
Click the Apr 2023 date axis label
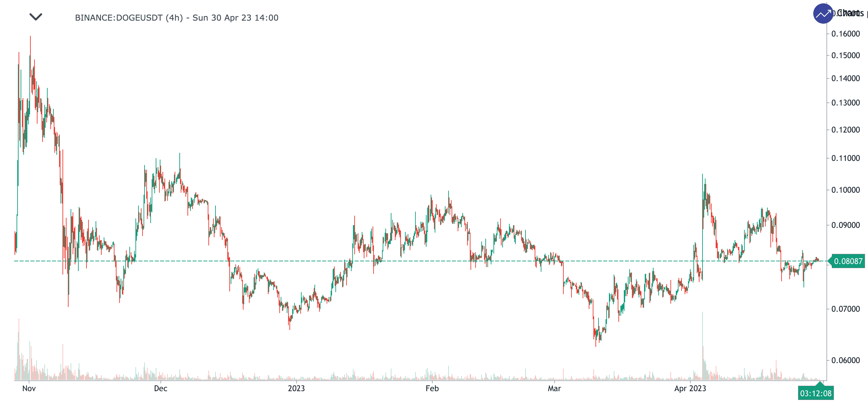pos(690,388)
